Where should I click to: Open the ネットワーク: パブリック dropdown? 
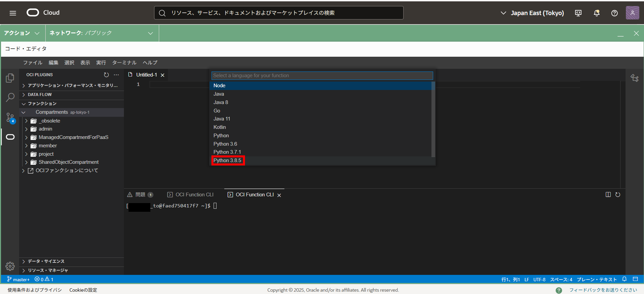[102, 33]
